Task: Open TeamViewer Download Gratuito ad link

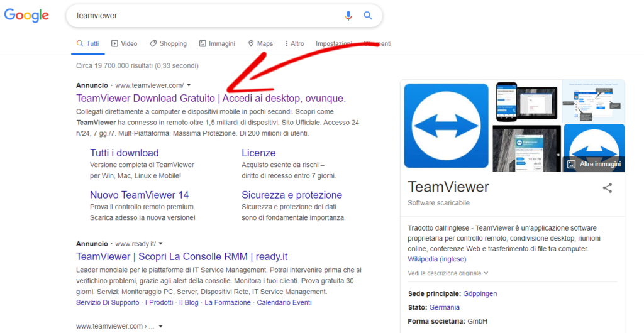Action: (x=211, y=99)
